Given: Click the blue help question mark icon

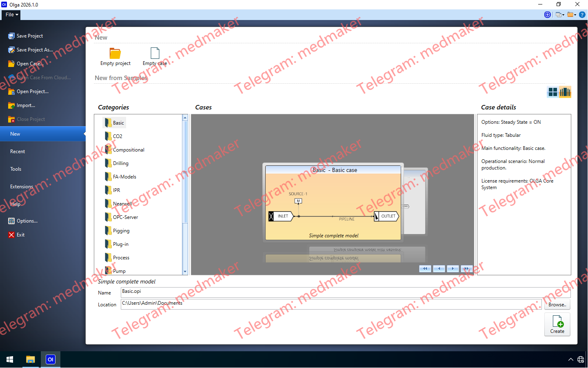Looking at the screenshot, I should [x=582, y=15].
